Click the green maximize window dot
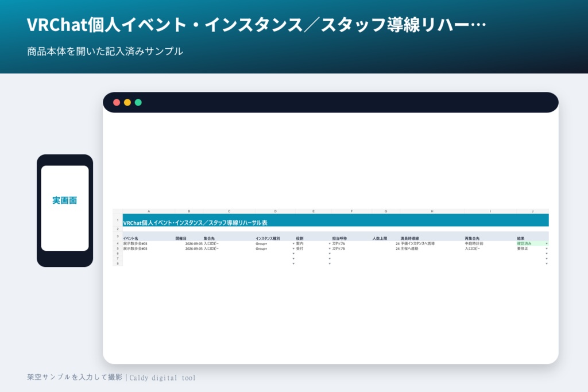 (x=138, y=102)
